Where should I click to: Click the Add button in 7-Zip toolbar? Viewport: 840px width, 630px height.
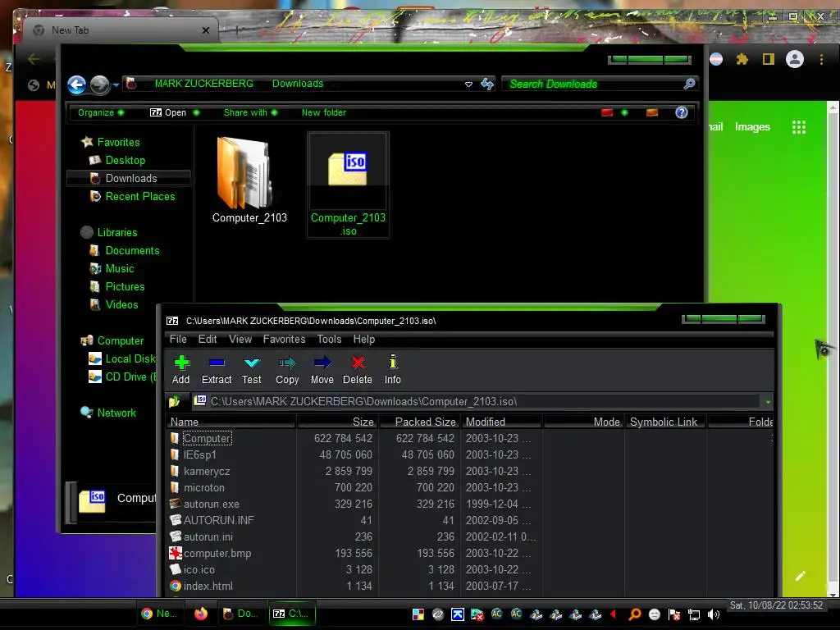(181, 370)
